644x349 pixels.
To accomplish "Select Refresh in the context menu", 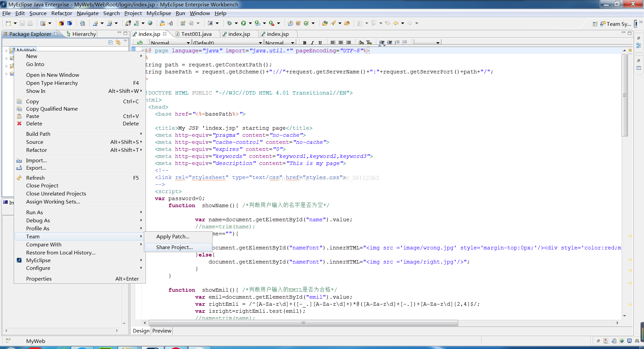I will (80, 178).
